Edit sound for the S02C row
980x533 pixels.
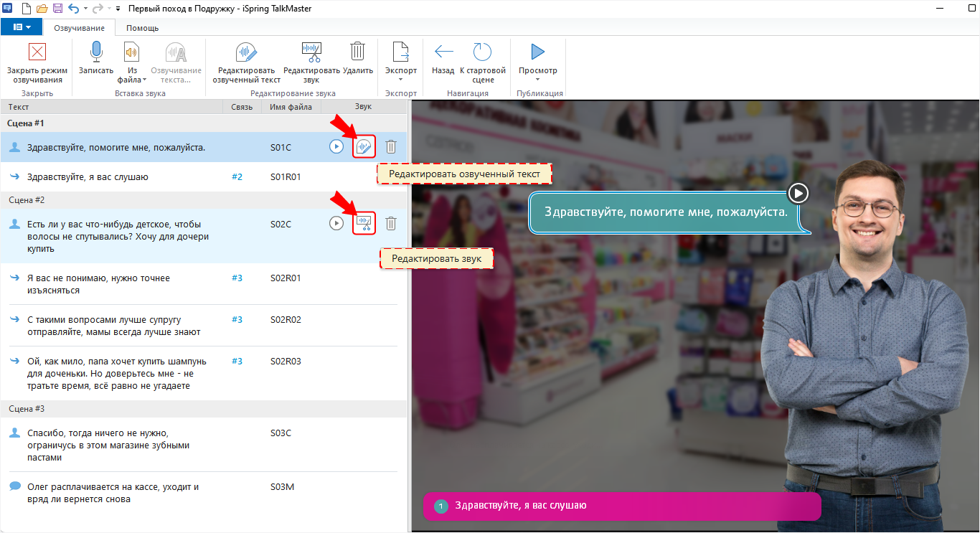(364, 223)
